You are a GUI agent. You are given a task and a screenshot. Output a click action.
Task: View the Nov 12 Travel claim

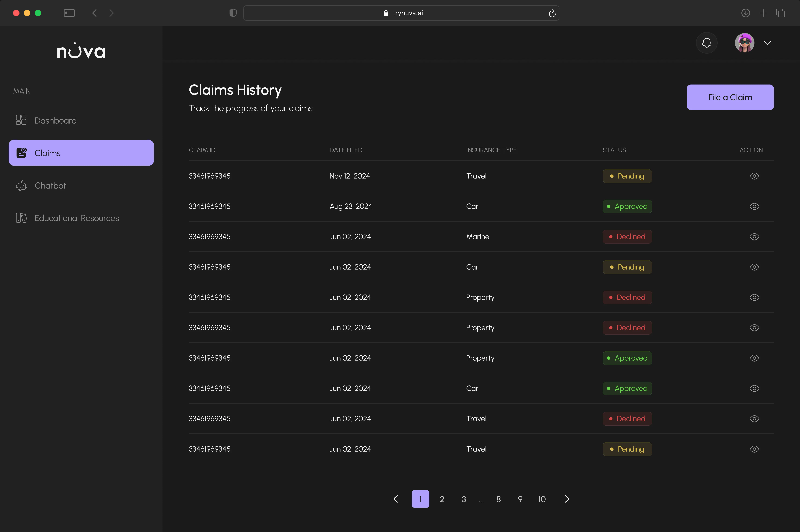[754, 176]
